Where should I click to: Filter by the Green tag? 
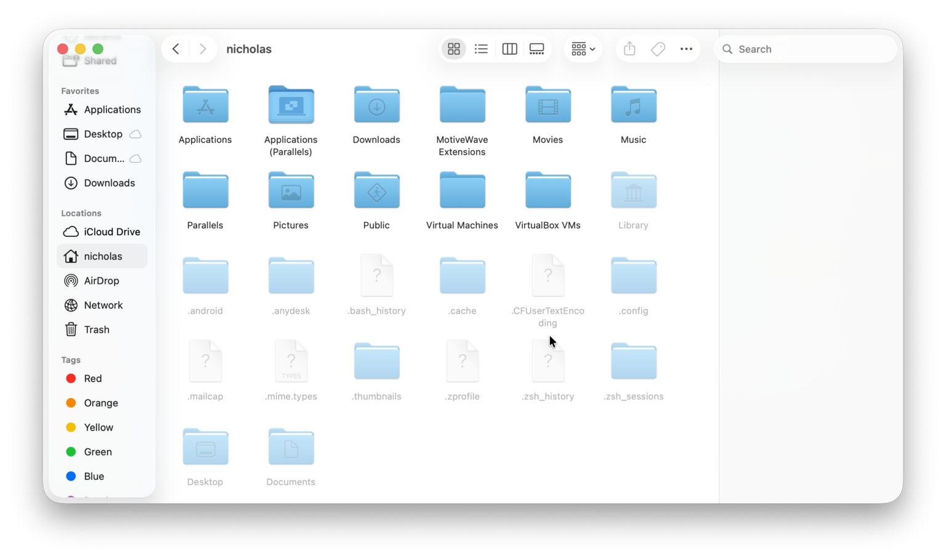pyautogui.click(x=102, y=452)
